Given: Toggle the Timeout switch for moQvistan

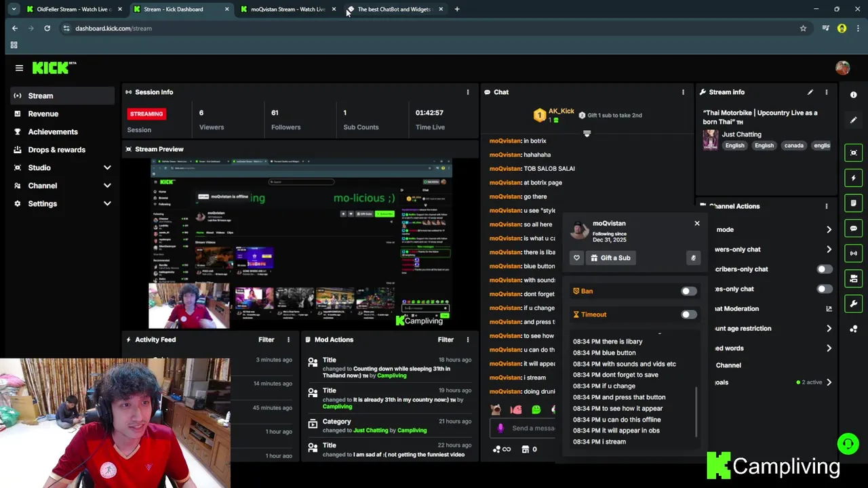Looking at the screenshot, I should tap(688, 314).
